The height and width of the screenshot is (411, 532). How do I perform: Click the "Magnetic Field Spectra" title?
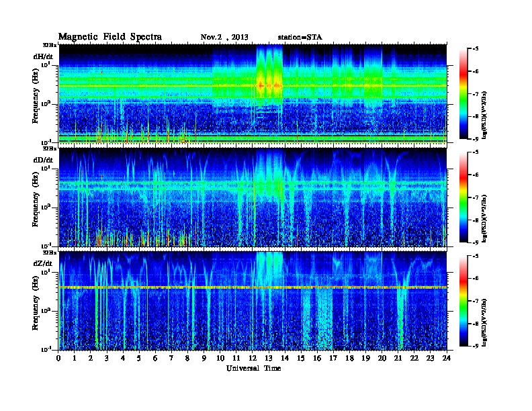click(110, 37)
